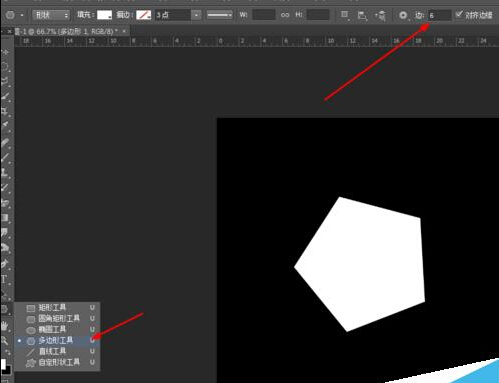Open the stroke line type dropdown

219,15
